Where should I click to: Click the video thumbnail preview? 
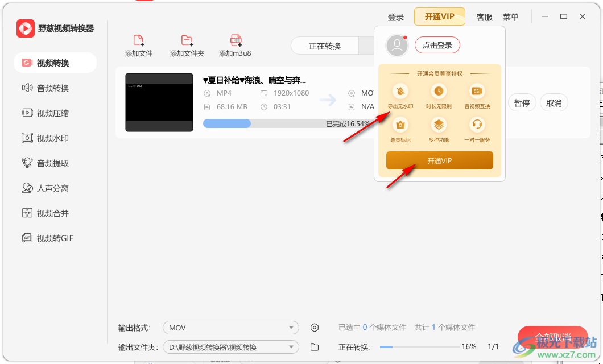tap(159, 102)
